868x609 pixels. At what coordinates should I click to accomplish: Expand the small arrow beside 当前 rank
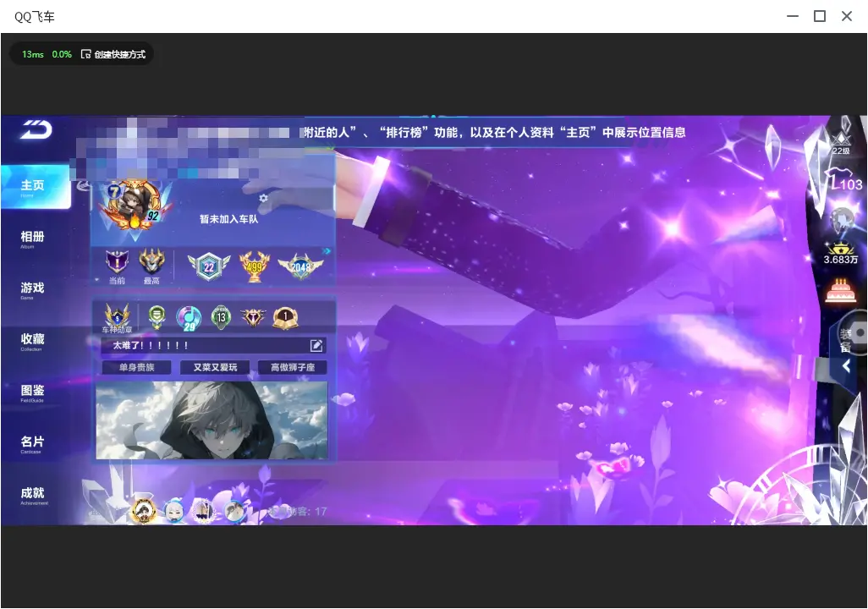[97, 280]
